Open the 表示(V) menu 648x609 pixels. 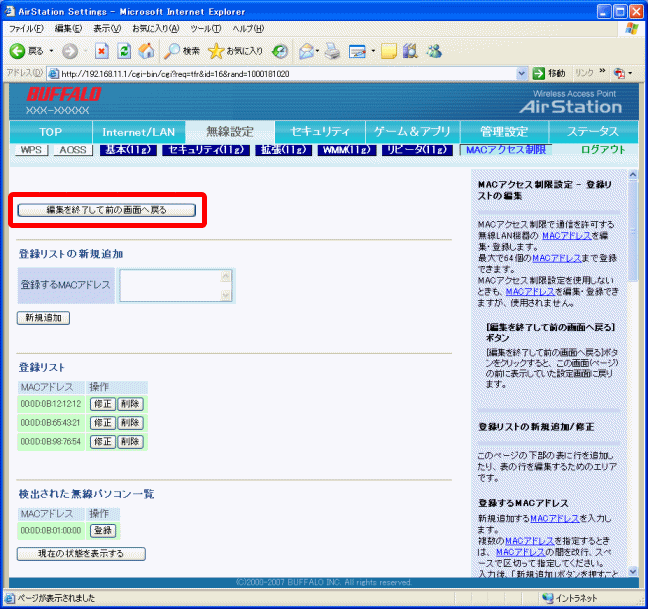107,29
